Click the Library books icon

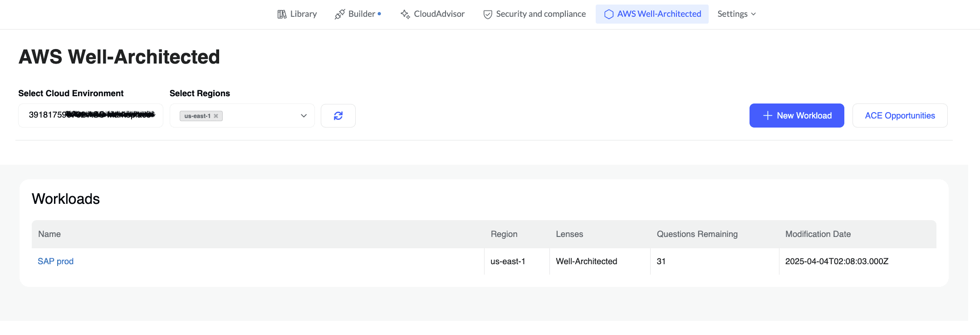click(282, 14)
